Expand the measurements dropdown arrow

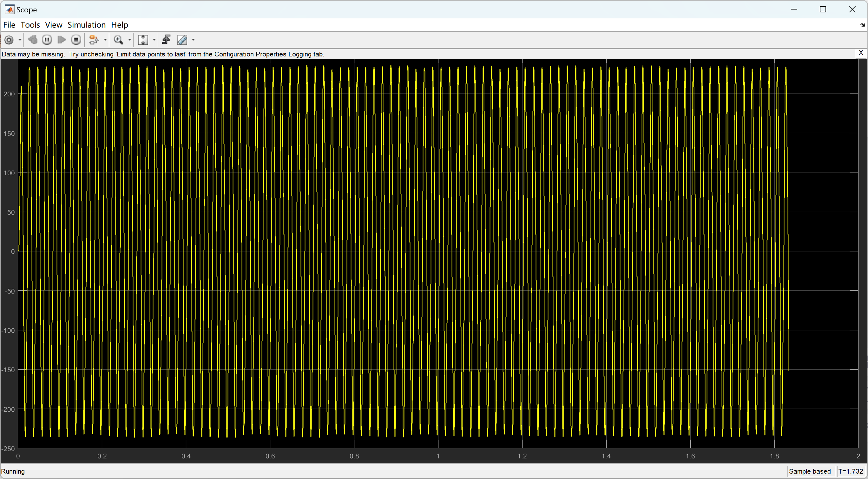coord(194,40)
